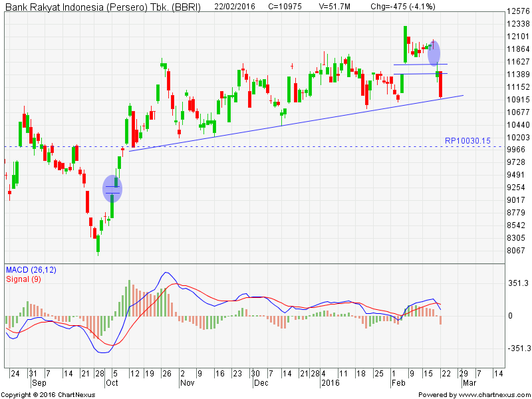Click the Dec month label on the date axis
Image resolution: width=532 pixels, height=399 pixels.
click(x=259, y=384)
